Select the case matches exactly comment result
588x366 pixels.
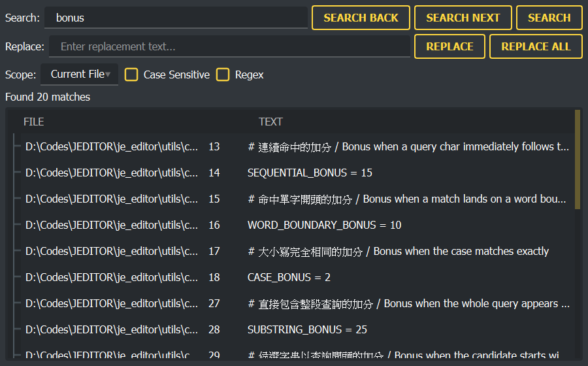coord(297,251)
